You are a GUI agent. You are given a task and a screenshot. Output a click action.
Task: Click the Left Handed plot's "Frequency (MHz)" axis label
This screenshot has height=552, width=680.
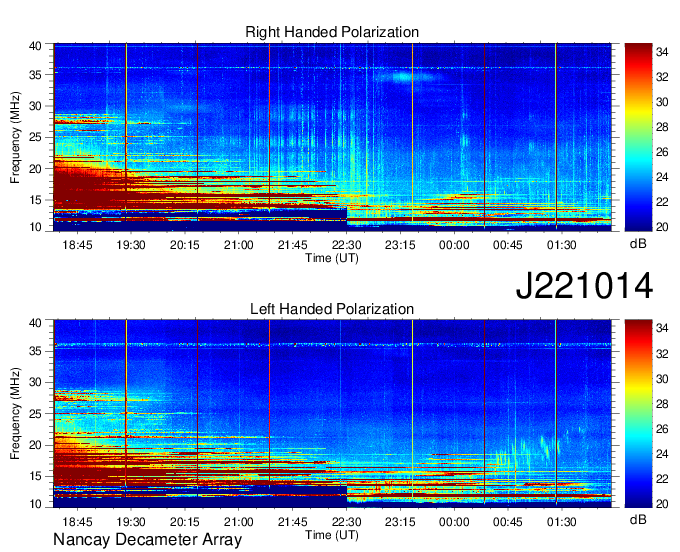(15, 414)
